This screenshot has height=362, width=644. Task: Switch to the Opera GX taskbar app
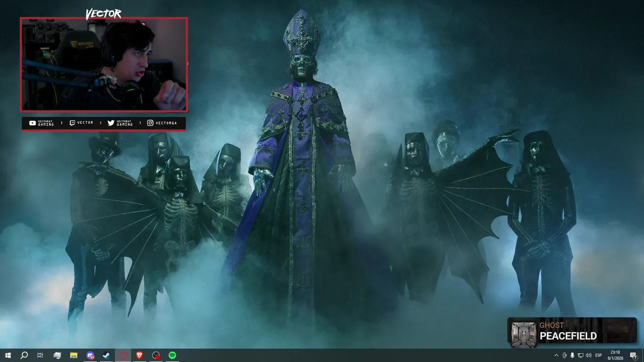(x=123, y=355)
